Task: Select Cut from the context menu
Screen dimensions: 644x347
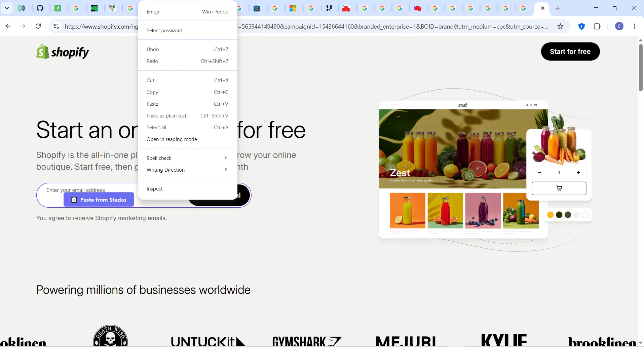Action: (188, 80)
